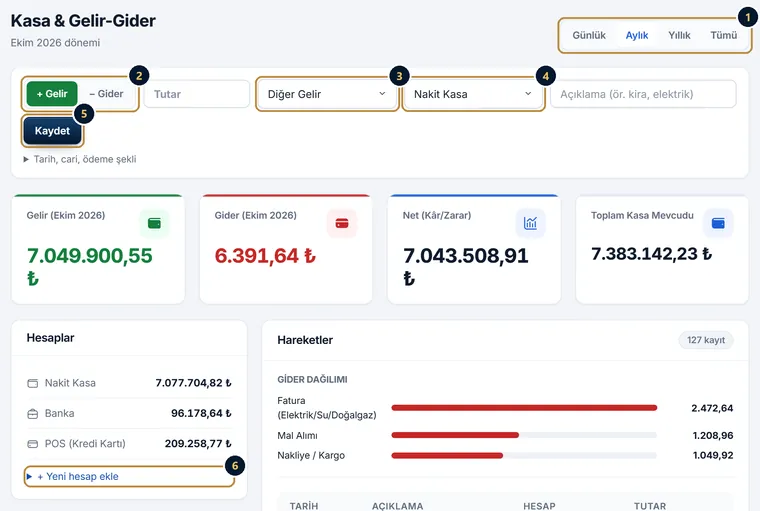
Task: Click the HESAP column header
Action: (x=539, y=506)
